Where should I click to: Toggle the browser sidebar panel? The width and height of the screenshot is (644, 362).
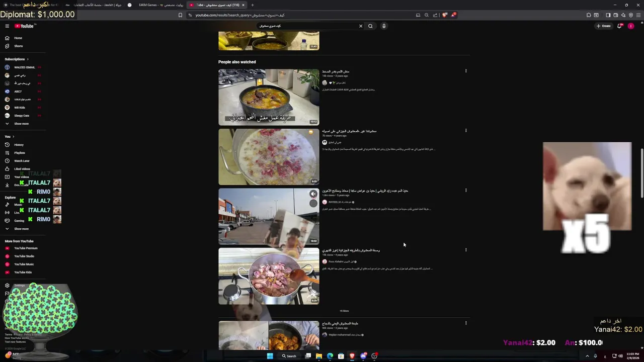pos(608,15)
